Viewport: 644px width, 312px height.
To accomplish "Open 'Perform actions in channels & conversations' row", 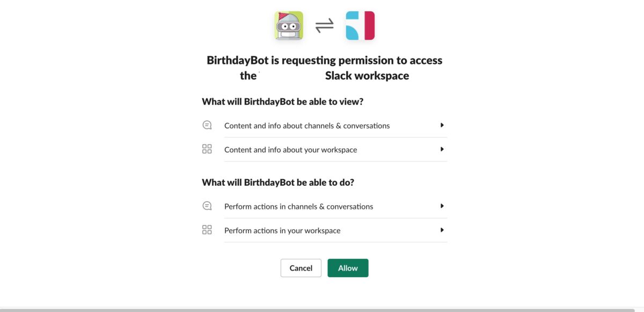I will [325, 206].
